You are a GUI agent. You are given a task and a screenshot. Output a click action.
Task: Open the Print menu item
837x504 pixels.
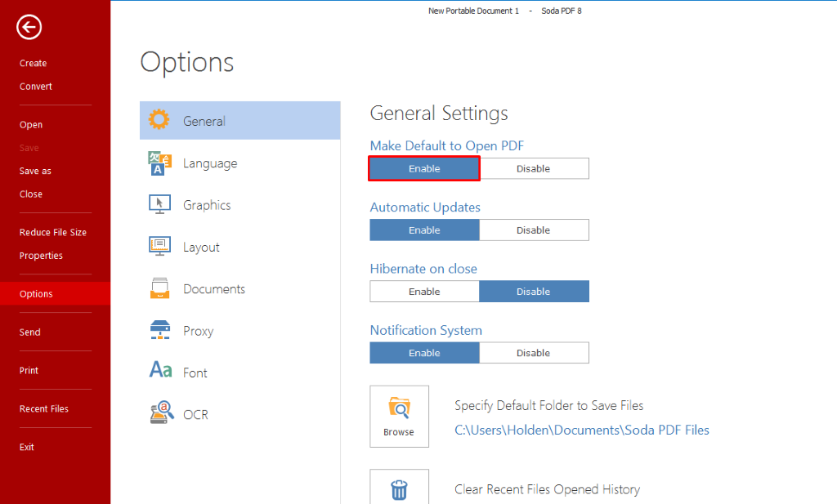click(x=29, y=371)
